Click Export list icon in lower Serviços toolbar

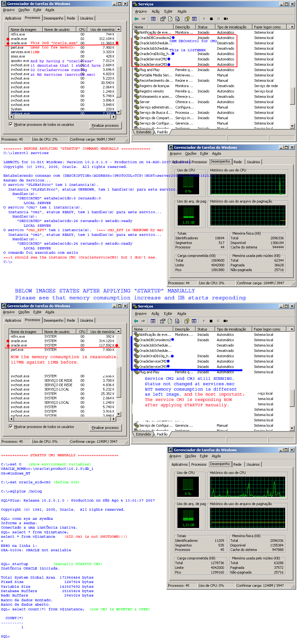177,321
